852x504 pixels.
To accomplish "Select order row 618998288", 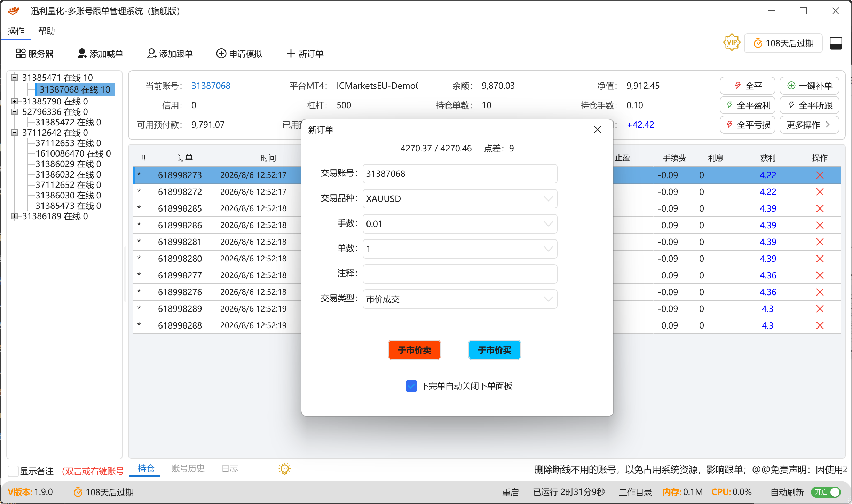I will 487,325.
